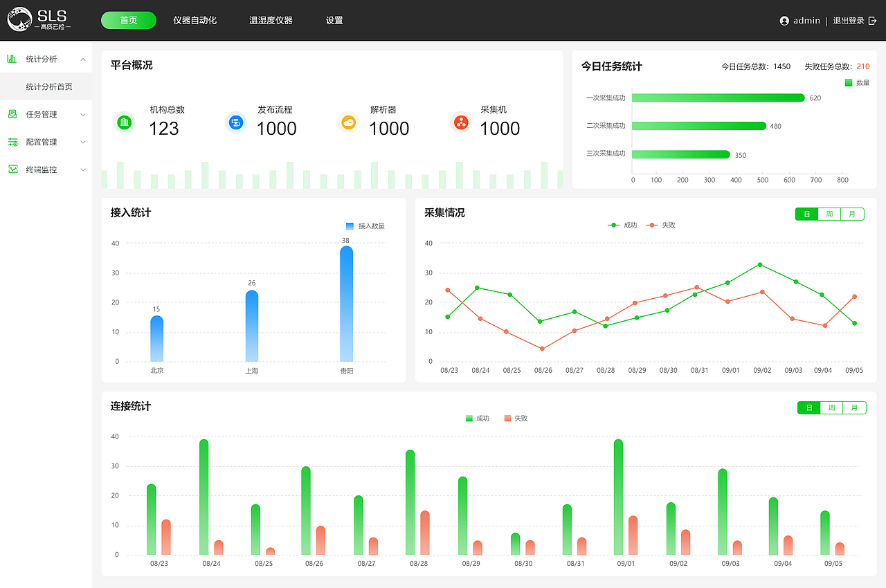Click the 机构总数 value 123
The image size is (886, 588).
tap(164, 129)
